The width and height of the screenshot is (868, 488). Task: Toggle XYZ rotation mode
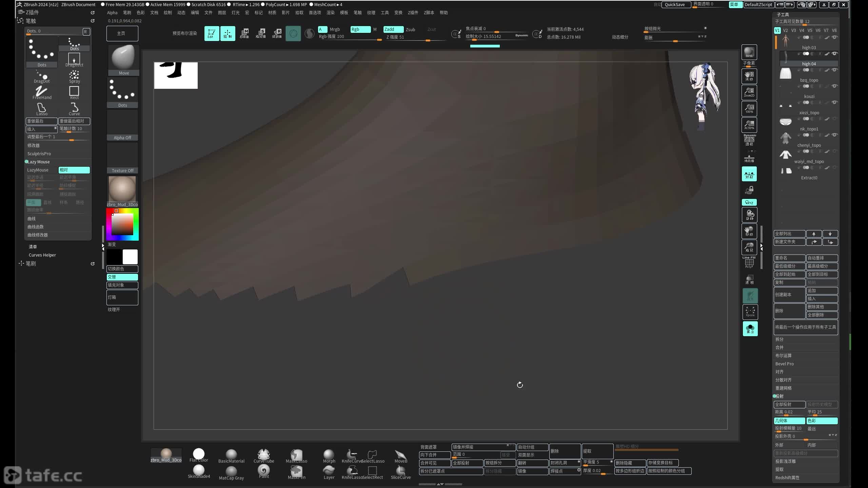pos(749,202)
